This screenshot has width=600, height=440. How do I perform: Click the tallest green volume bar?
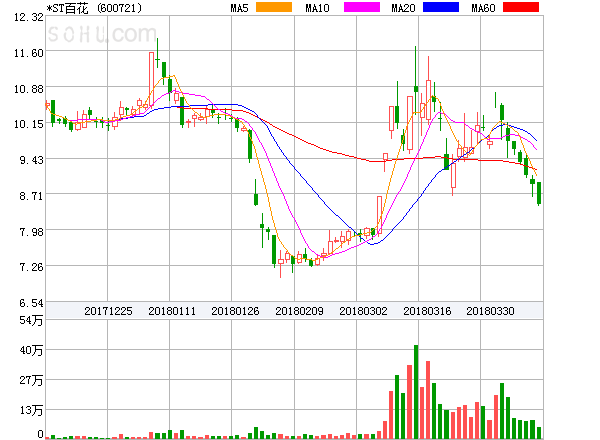(416, 392)
